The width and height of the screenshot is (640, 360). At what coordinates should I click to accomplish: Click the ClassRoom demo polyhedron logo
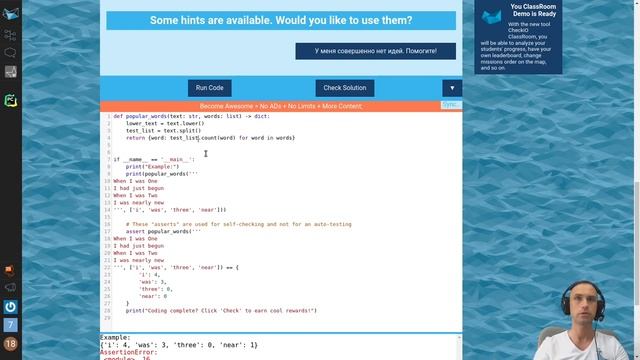(x=491, y=16)
